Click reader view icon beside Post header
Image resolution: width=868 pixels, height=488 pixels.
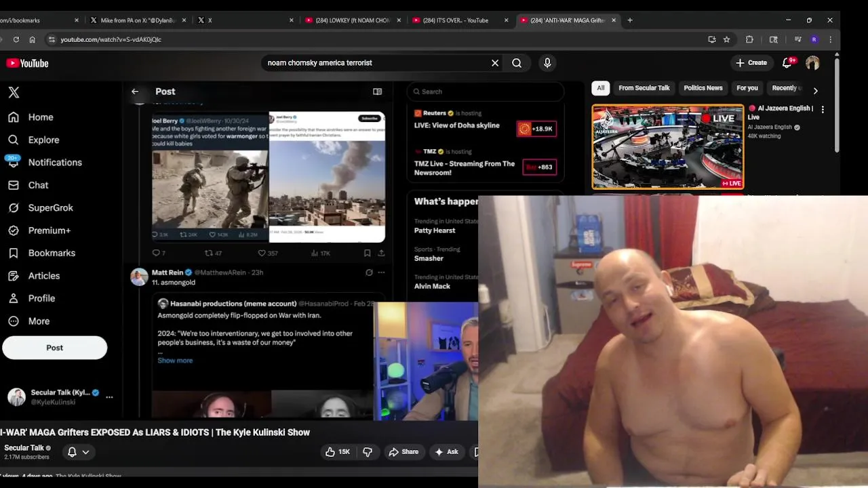(x=377, y=91)
